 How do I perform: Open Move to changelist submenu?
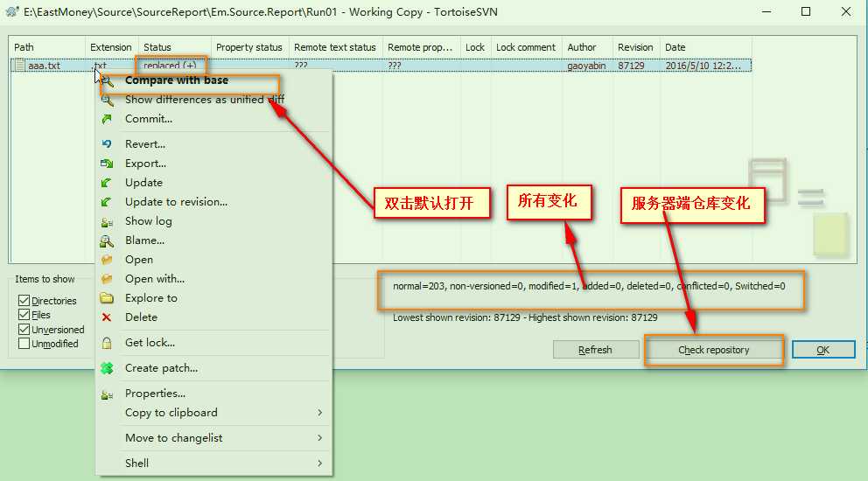tap(214, 438)
